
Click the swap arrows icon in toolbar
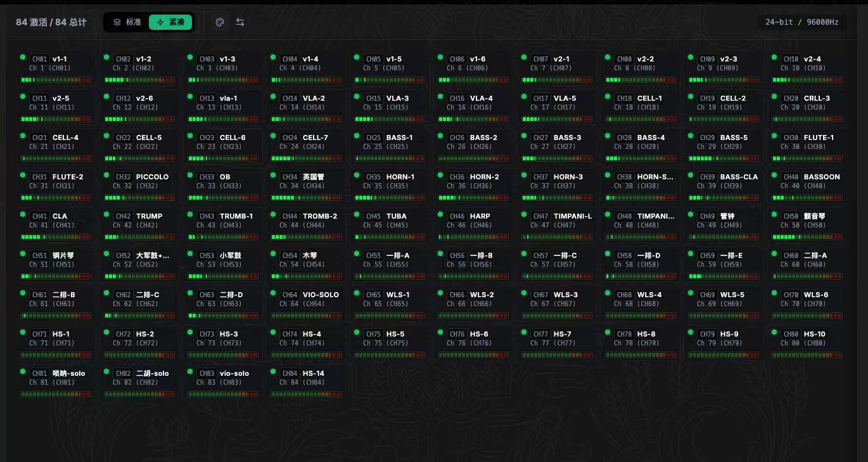[240, 22]
